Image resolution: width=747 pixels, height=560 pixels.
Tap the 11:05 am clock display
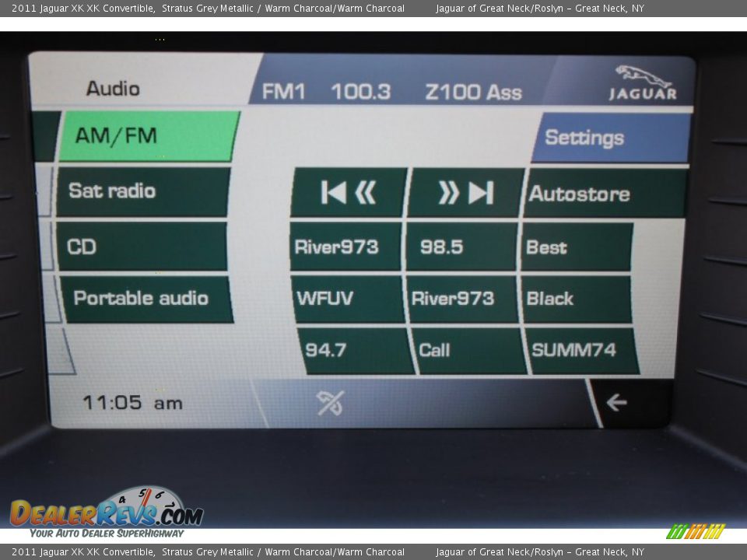pyautogui.click(x=132, y=403)
